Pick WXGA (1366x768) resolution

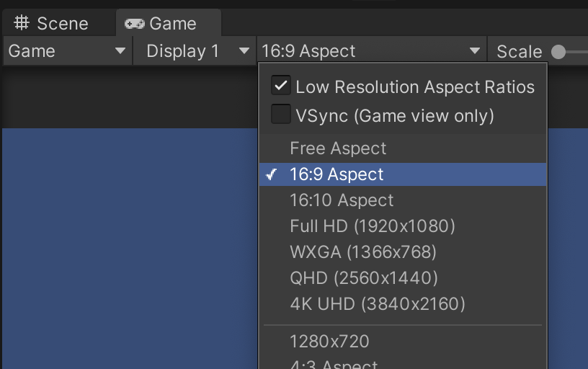363,252
